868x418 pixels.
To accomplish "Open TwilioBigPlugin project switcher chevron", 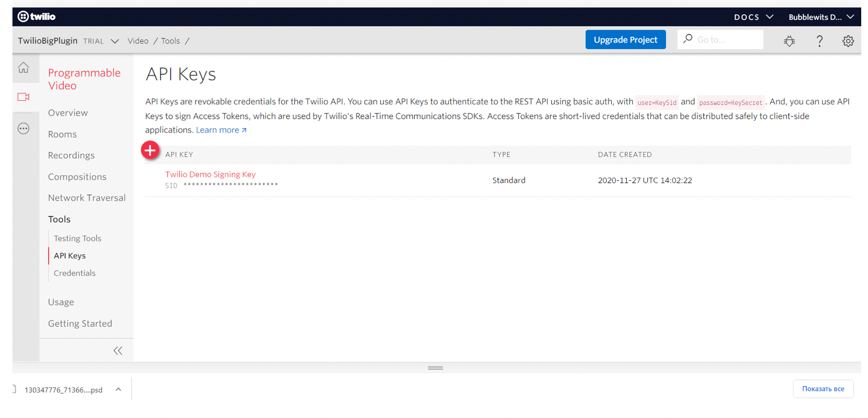I will coord(115,41).
